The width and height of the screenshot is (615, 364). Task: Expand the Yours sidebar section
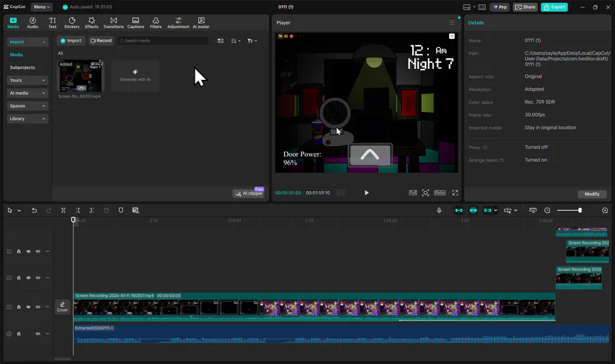pos(27,81)
